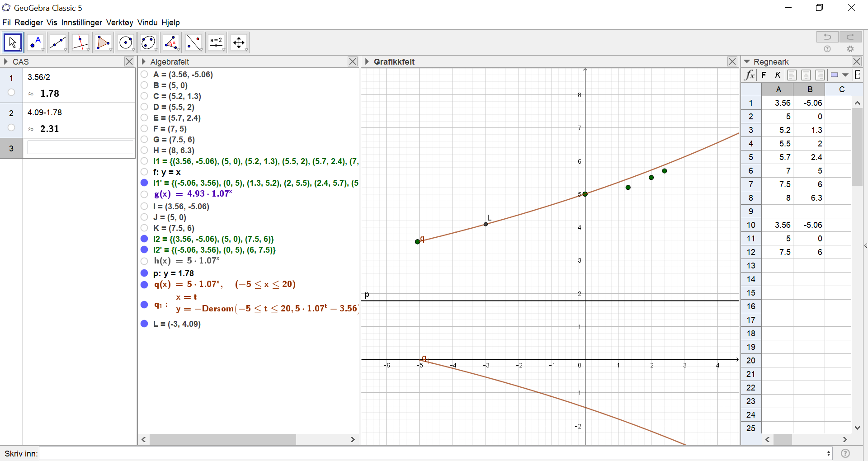Select the Slider a=2 tool
The width and height of the screenshot is (868, 461).
click(216, 42)
